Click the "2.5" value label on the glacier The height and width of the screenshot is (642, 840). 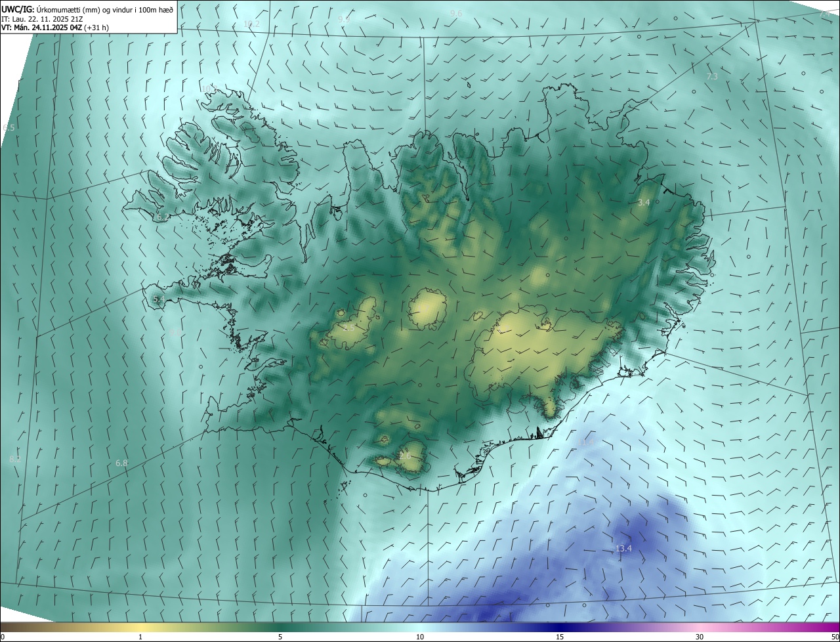[348, 327]
